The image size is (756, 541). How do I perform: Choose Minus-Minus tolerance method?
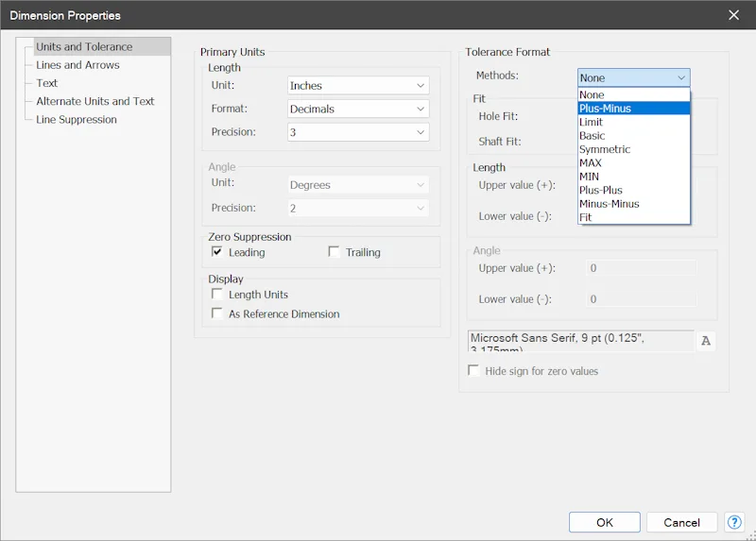coord(634,204)
